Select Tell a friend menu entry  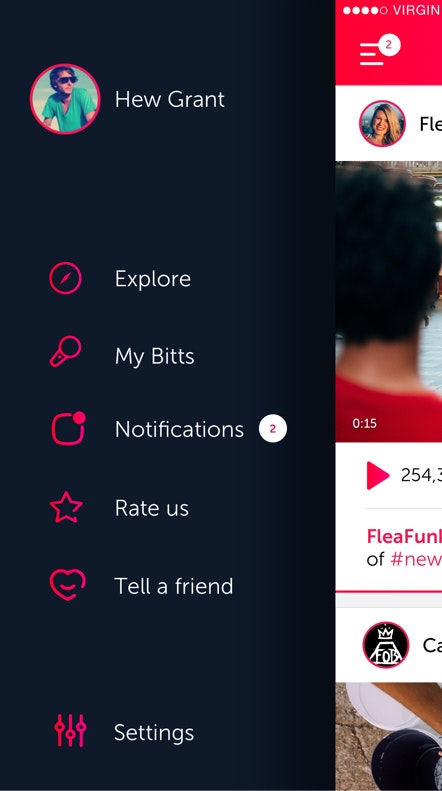[174, 586]
